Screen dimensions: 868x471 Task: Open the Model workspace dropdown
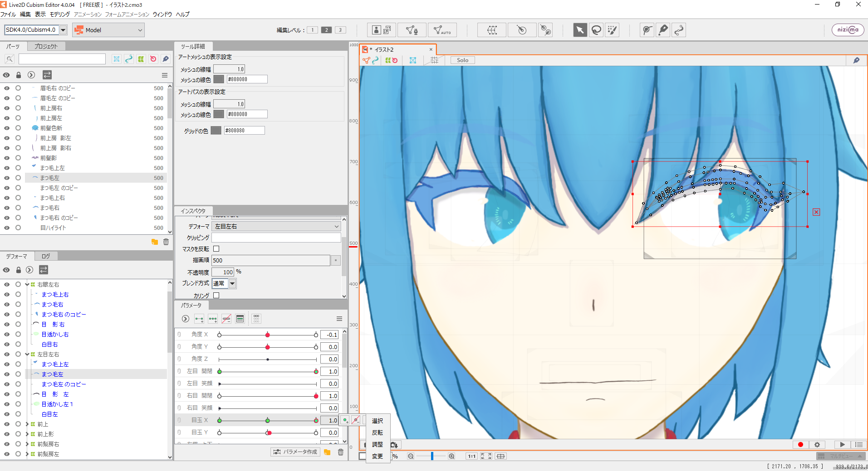click(108, 30)
